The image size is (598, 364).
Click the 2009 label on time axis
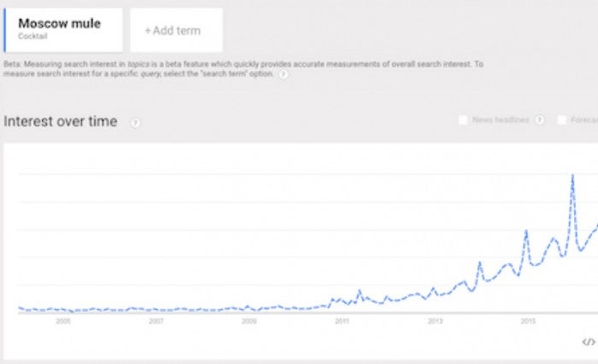(249, 322)
